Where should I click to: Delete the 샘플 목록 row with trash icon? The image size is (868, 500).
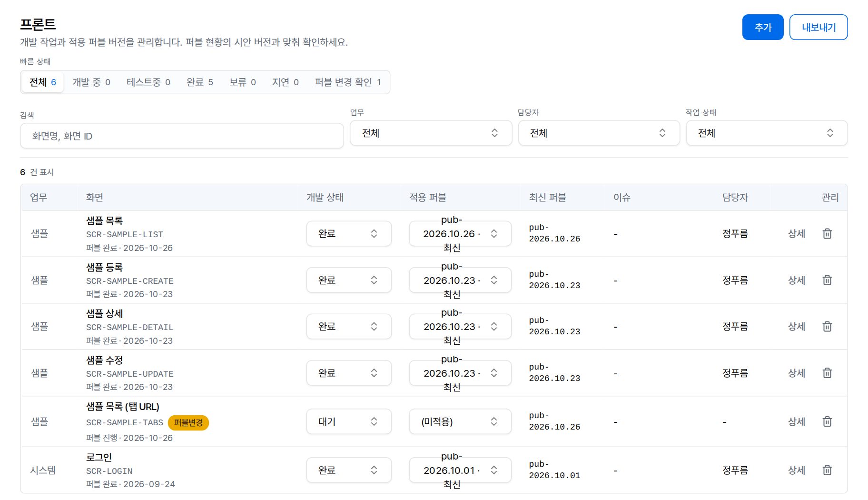click(827, 233)
